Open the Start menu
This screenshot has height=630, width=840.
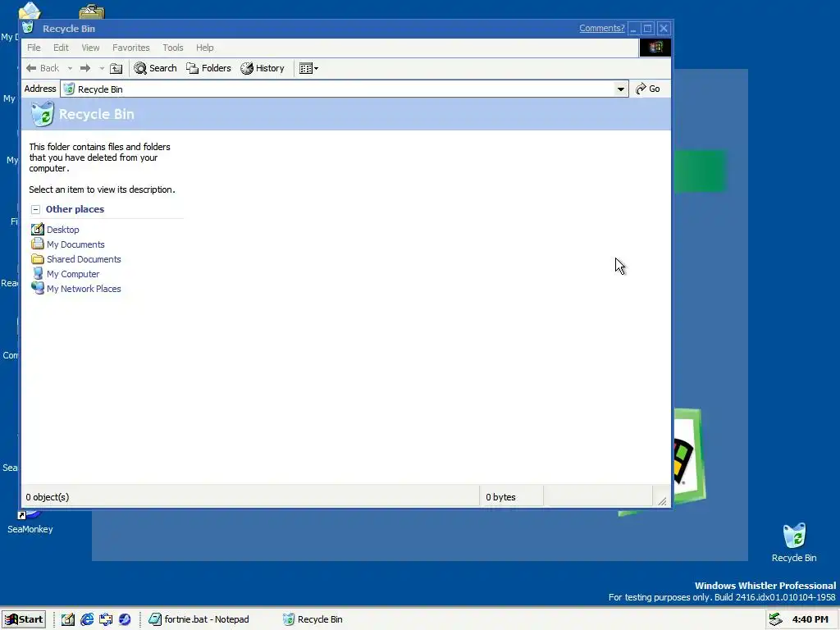pyautogui.click(x=24, y=619)
